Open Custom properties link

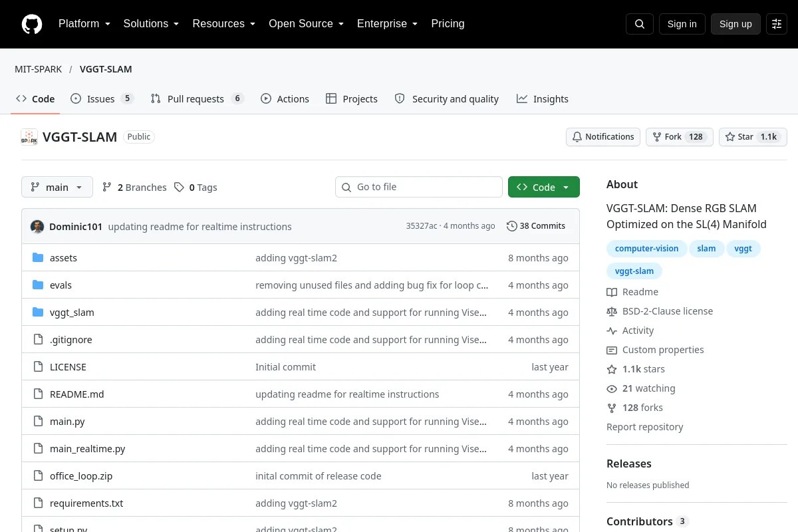[655, 350]
